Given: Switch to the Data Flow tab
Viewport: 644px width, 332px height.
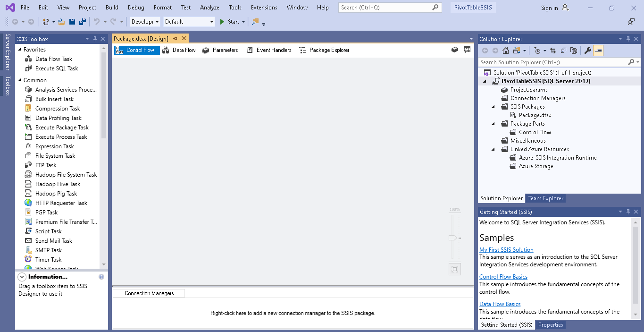Looking at the screenshot, I should (179, 50).
